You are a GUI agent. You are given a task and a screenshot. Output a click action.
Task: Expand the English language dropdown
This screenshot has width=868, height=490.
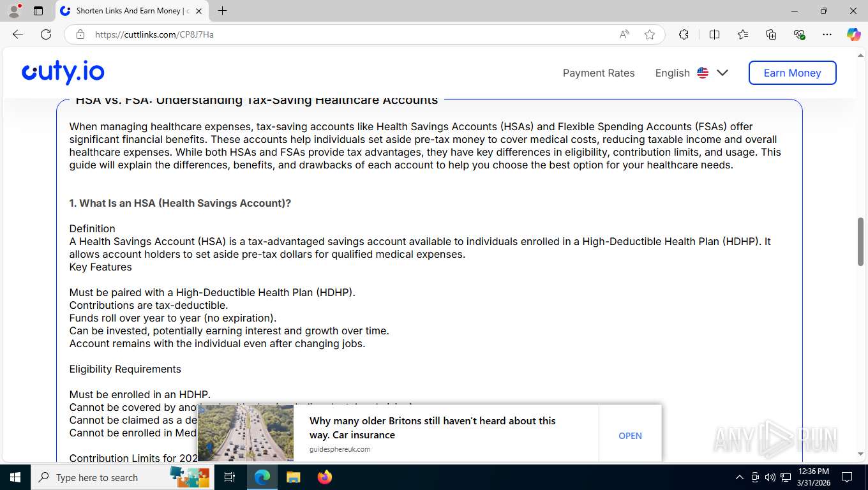692,73
